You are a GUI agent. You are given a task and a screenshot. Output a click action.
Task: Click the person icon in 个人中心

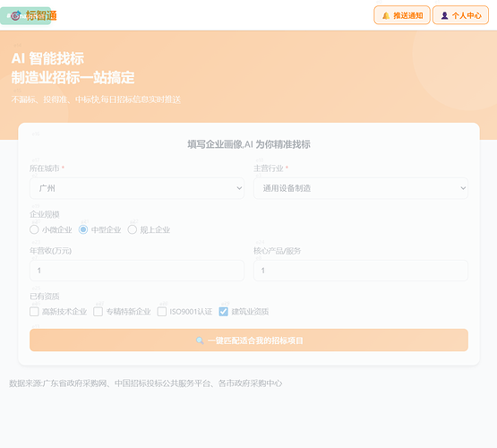coord(445,15)
